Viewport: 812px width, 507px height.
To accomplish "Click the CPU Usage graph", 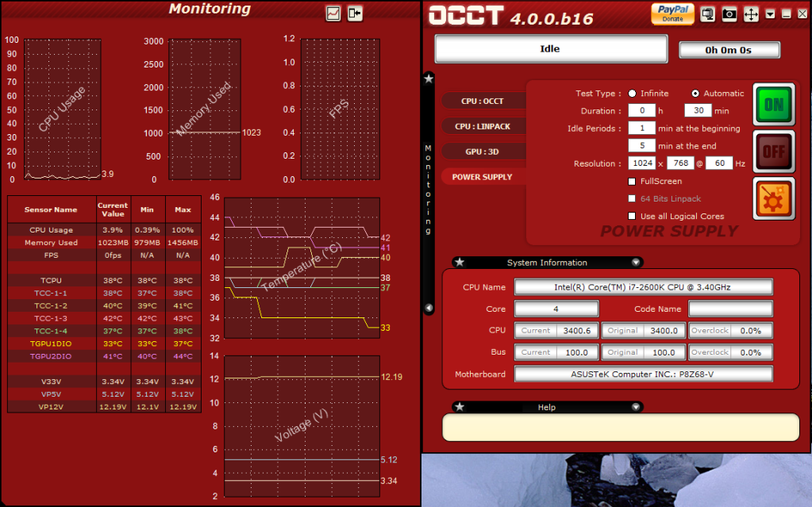I will (x=62, y=109).
